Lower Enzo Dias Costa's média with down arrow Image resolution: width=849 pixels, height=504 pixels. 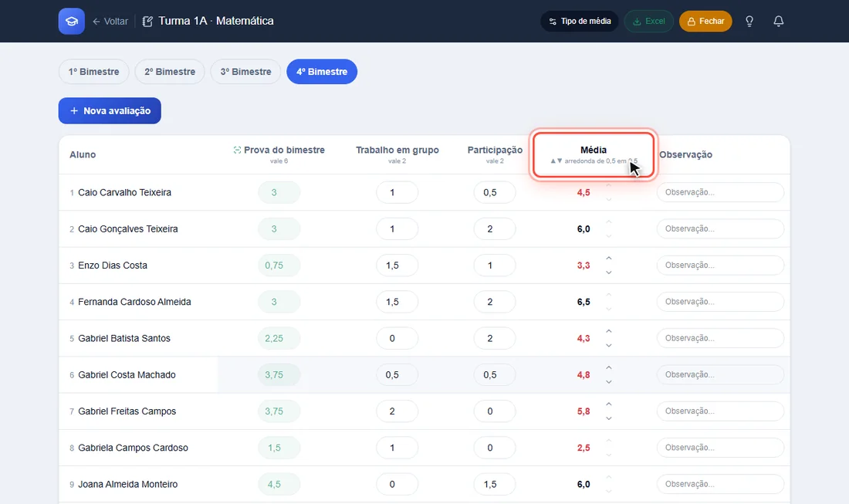[609, 272]
